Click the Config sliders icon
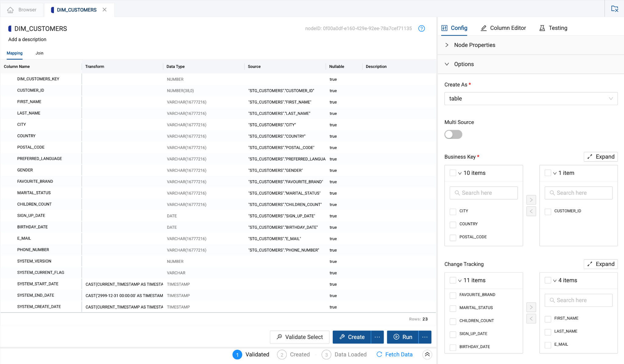 [445, 28]
